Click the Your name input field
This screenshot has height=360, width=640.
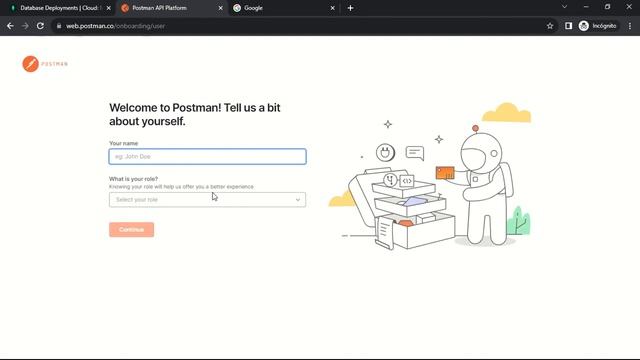click(207, 156)
